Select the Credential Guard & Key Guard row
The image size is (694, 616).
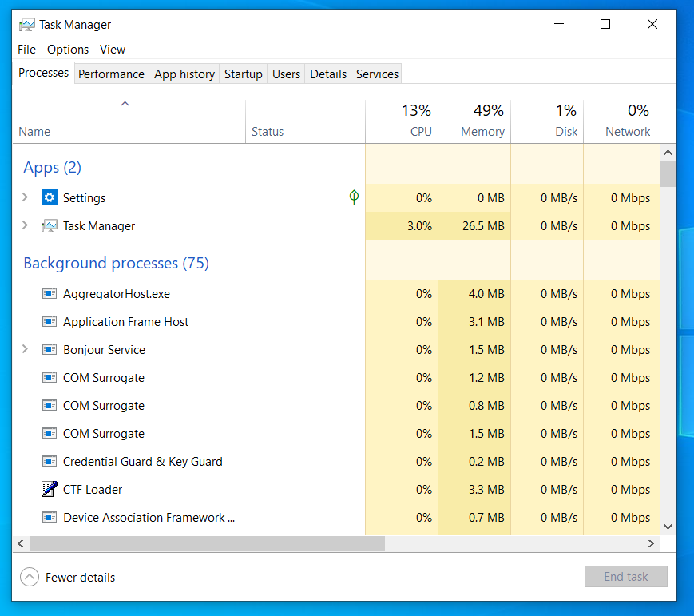point(336,462)
